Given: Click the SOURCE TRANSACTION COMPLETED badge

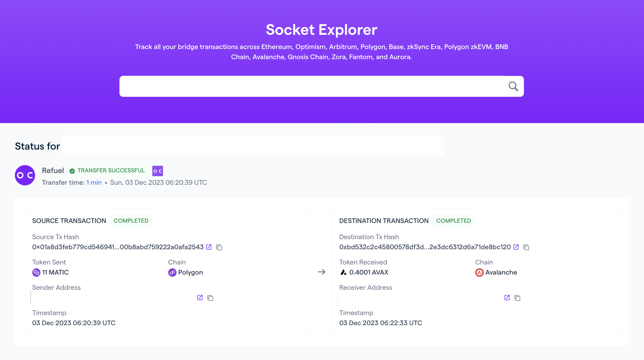Looking at the screenshot, I should tap(131, 220).
